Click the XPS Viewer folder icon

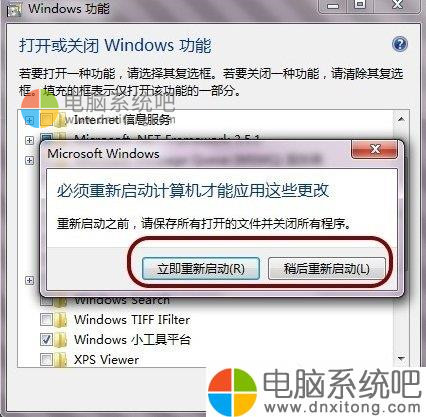pyautogui.click(x=61, y=359)
